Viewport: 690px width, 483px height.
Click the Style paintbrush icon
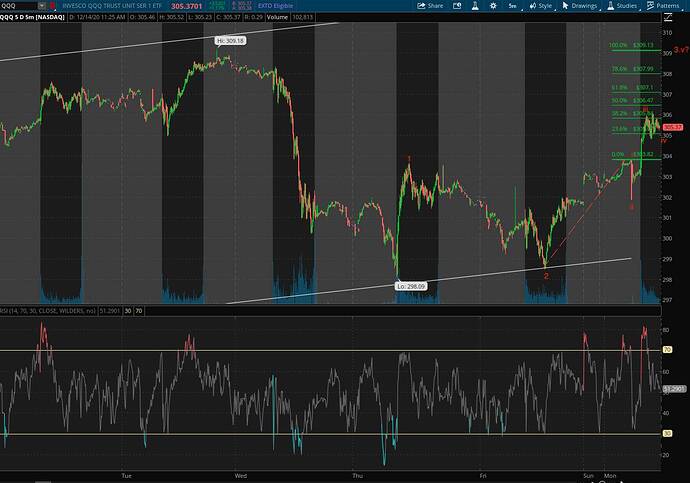(x=533, y=6)
